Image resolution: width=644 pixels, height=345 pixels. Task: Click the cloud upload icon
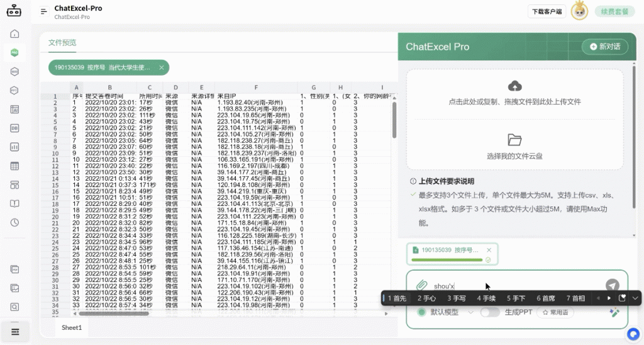pos(514,86)
